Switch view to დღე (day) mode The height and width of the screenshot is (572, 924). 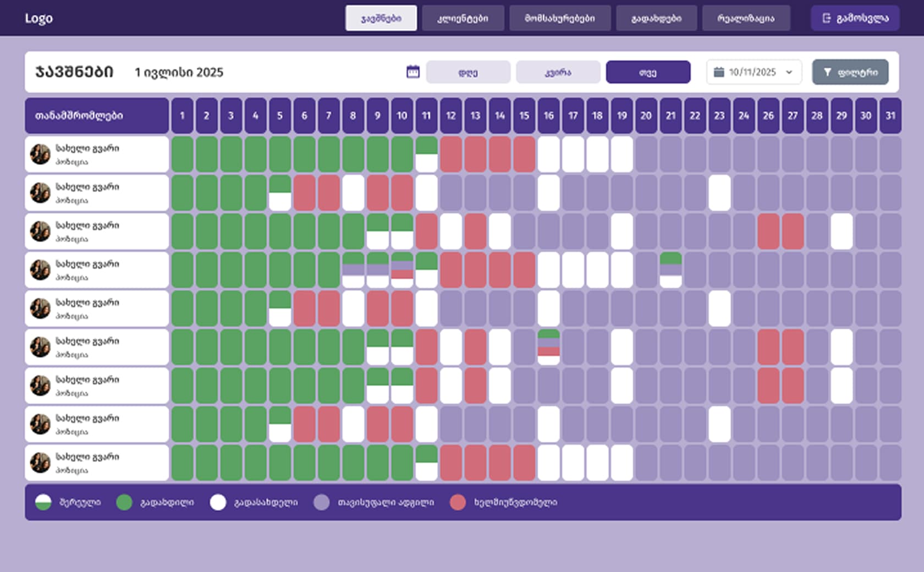pos(468,72)
